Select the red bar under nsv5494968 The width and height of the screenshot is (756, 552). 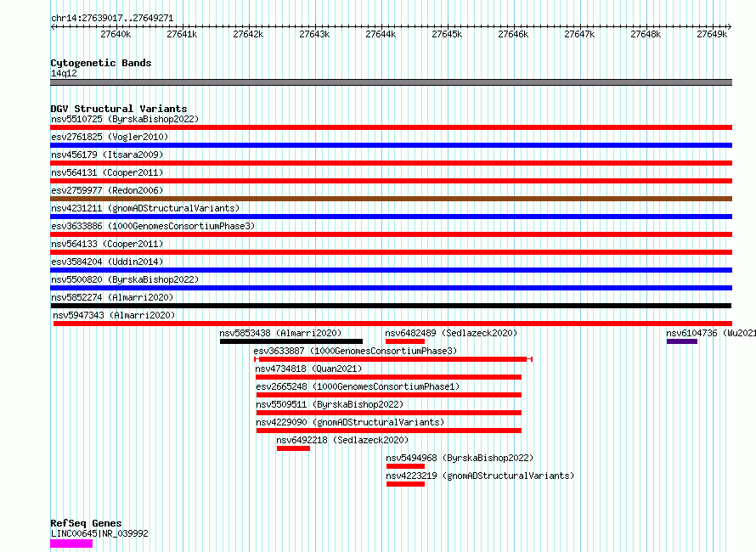point(405,466)
